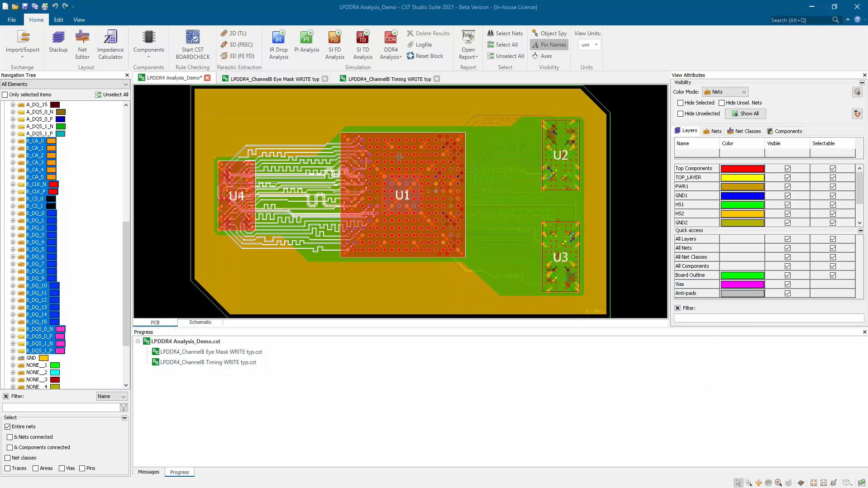This screenshot has width=868, height=488.
Task: Switch to the Edit ribbon tab
Action: coord(58,20)
